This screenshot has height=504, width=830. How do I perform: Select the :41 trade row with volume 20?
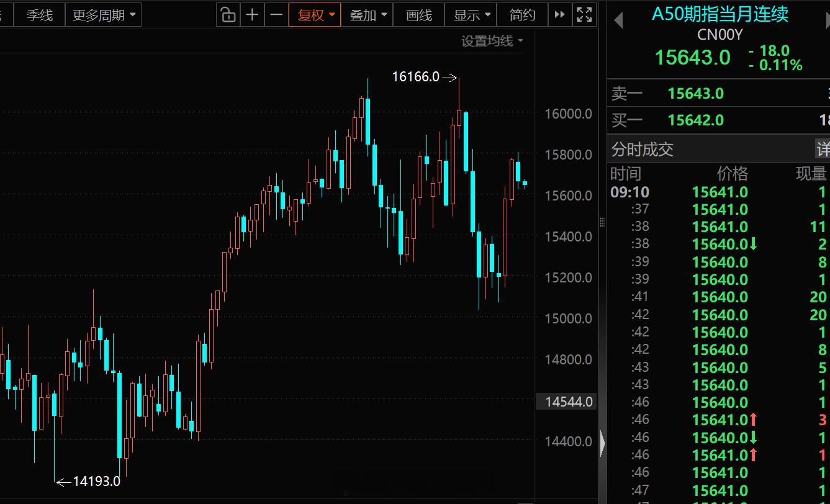718,297
